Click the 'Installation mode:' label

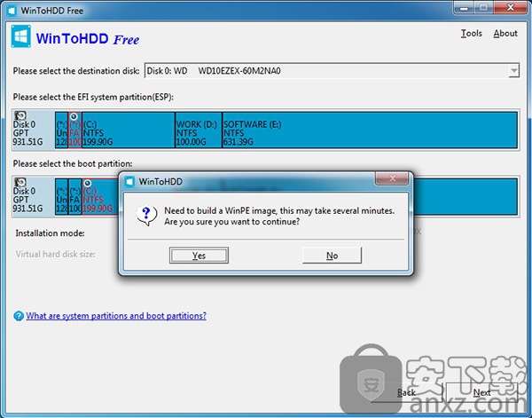[x=50, y=233]
